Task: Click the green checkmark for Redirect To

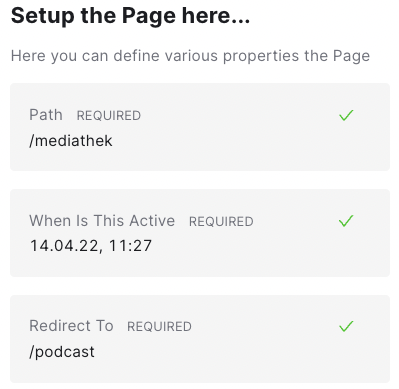Action: pyautogui.click(x=346, y=326)
